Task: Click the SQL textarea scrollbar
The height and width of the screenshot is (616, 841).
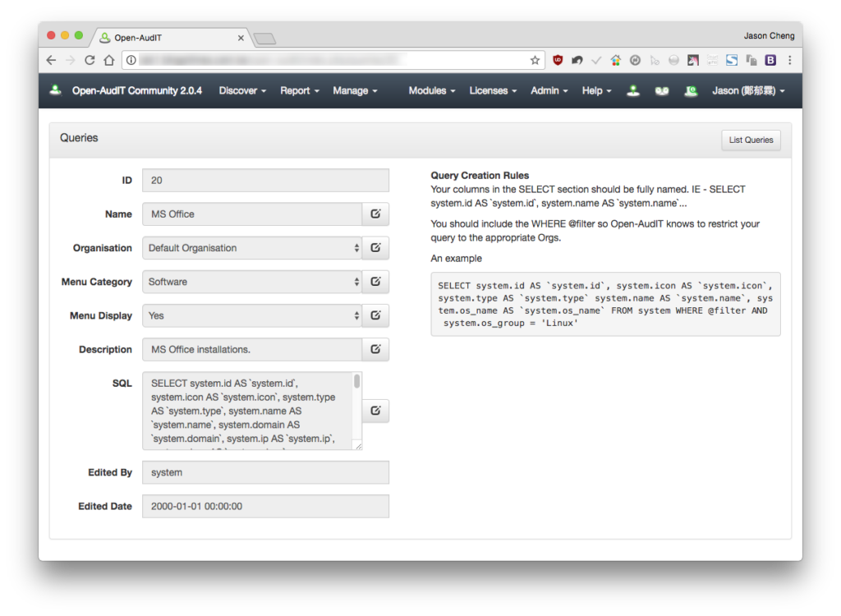Action: pos(357,382)
